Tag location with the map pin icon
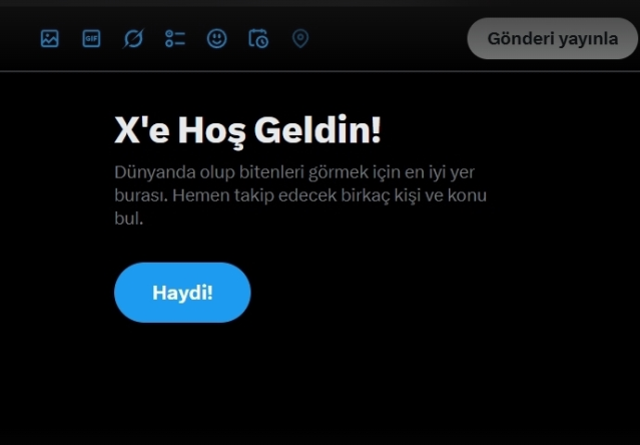Screen dimensions: 640x445 pyautogui.click(x=300, y=39)
